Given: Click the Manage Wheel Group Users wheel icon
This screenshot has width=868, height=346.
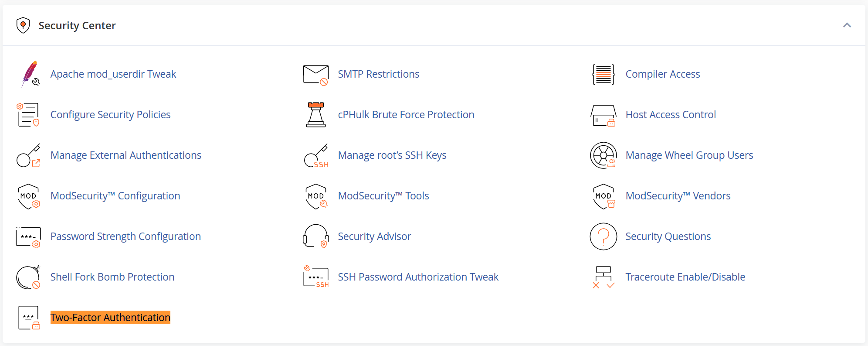Looking at the screenshot, I should point(604,155).
